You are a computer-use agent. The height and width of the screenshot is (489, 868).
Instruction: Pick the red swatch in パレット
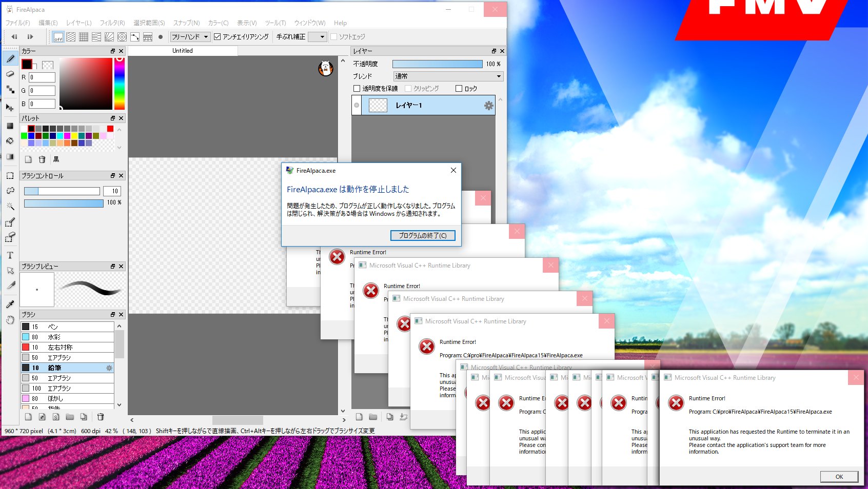point(110,129)
